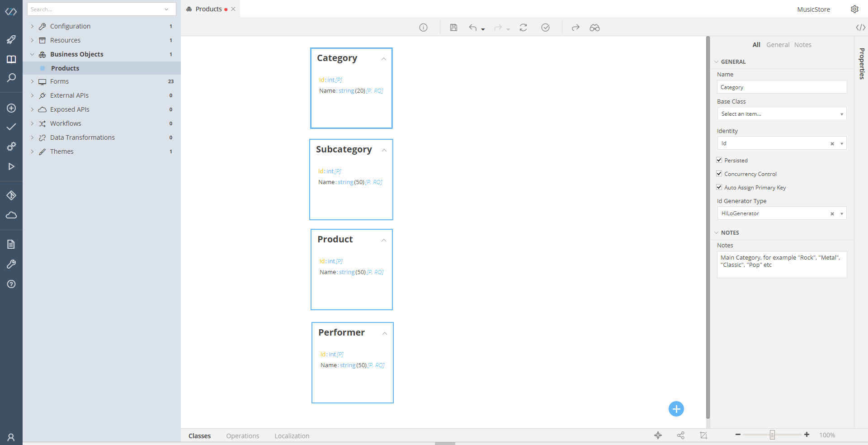The height and width of the screenshot is (445, 868).
Task: Toggle Auto Assign Primary Key checkbox
Action: (x=719, y=187)
